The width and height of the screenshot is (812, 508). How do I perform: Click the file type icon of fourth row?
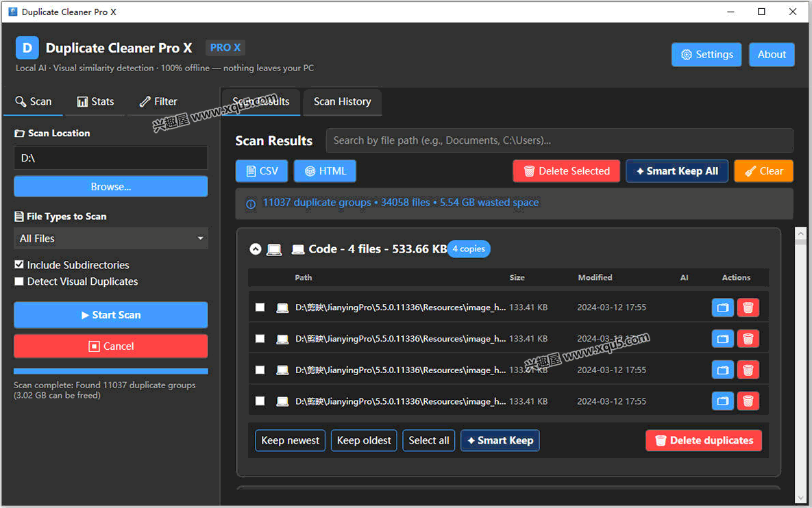(282, 401)
